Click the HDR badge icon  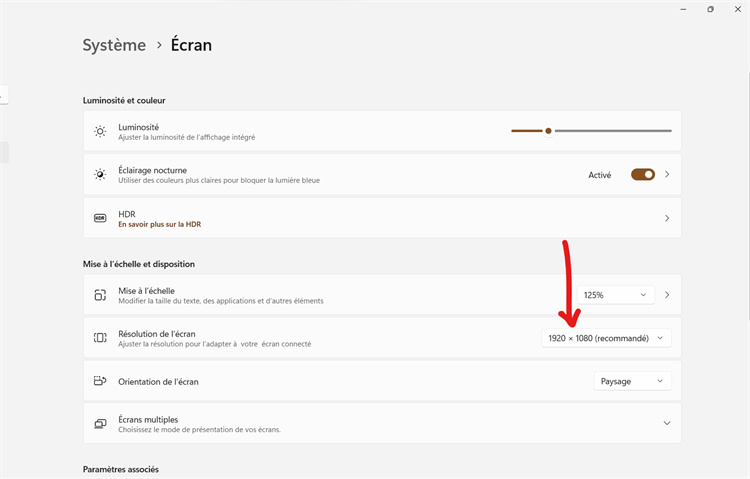(x=100, y=218)
